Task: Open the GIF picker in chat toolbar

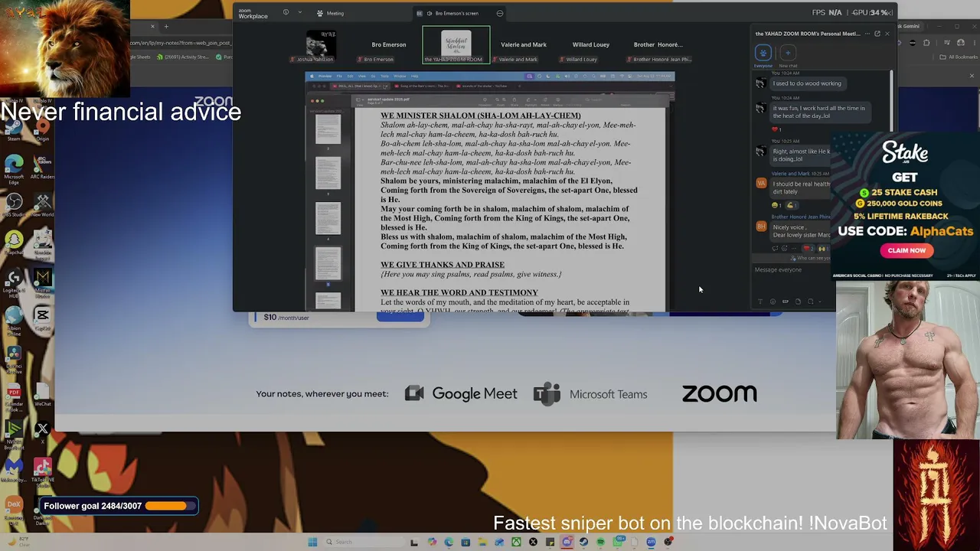Action: [x=786, y=302]
